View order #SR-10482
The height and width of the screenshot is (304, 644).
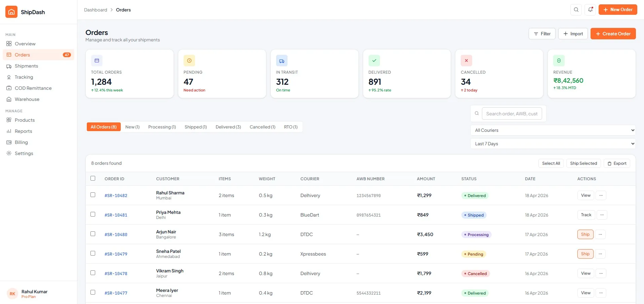pos(586,195)
